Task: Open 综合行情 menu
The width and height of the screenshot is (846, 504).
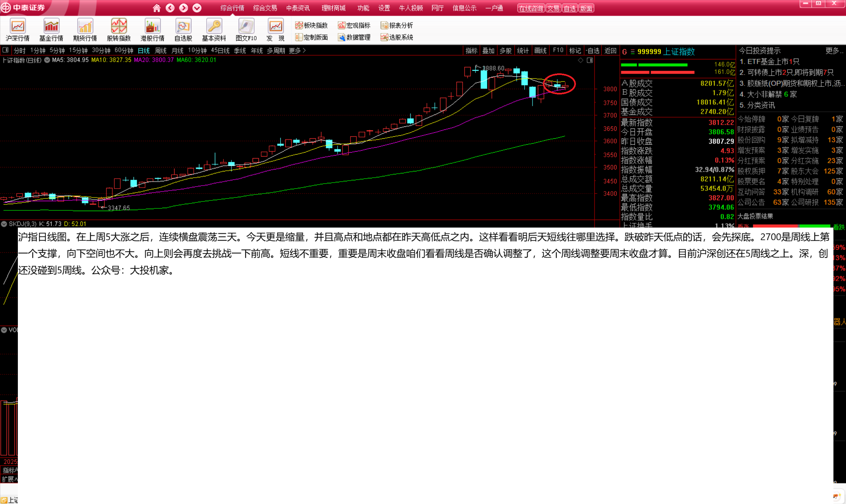Action: 232,8
